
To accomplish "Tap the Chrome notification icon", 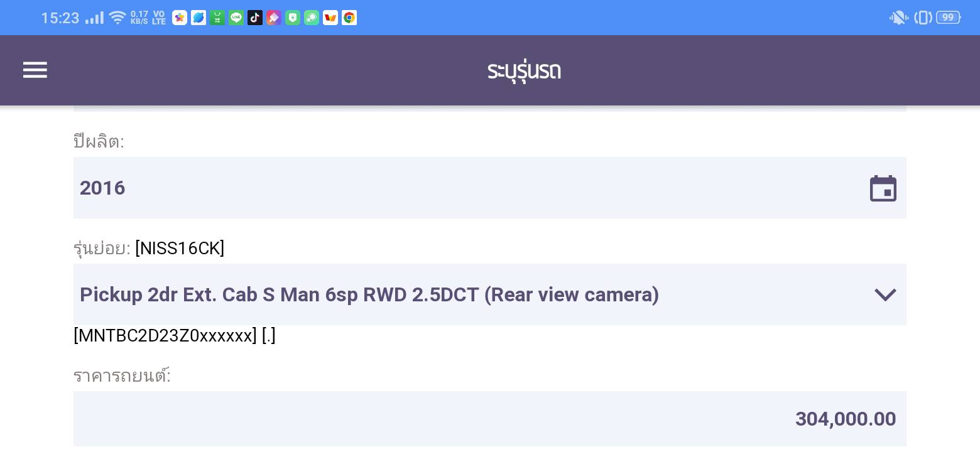I will point(349,18).
